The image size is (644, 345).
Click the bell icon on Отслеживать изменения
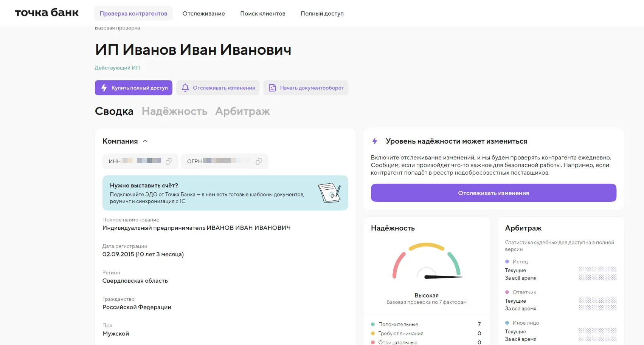(185, 88)
